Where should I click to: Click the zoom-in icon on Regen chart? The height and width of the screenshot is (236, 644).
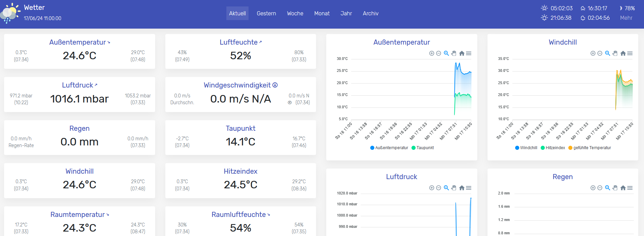(593, 188)
